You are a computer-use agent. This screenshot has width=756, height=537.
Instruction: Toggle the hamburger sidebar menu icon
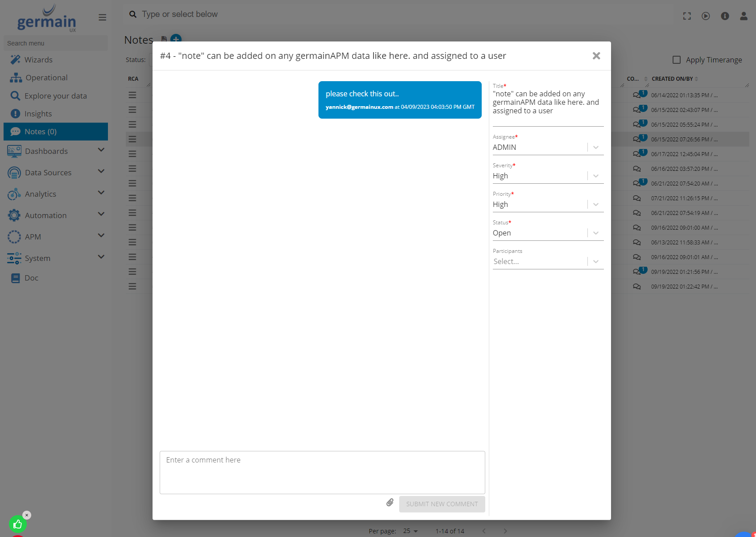tap(102, 17)
